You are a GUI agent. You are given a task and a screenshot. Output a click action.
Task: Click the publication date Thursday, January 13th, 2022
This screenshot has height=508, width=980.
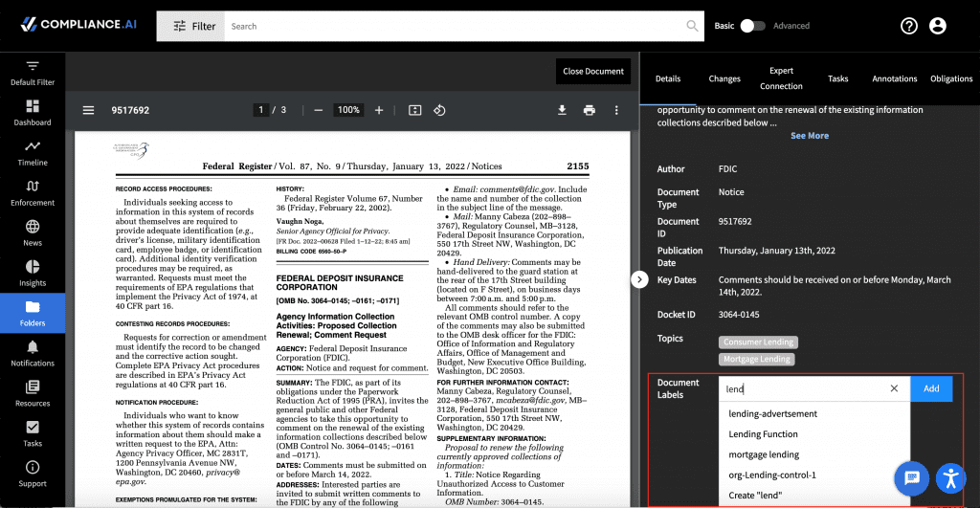[777, 251]
